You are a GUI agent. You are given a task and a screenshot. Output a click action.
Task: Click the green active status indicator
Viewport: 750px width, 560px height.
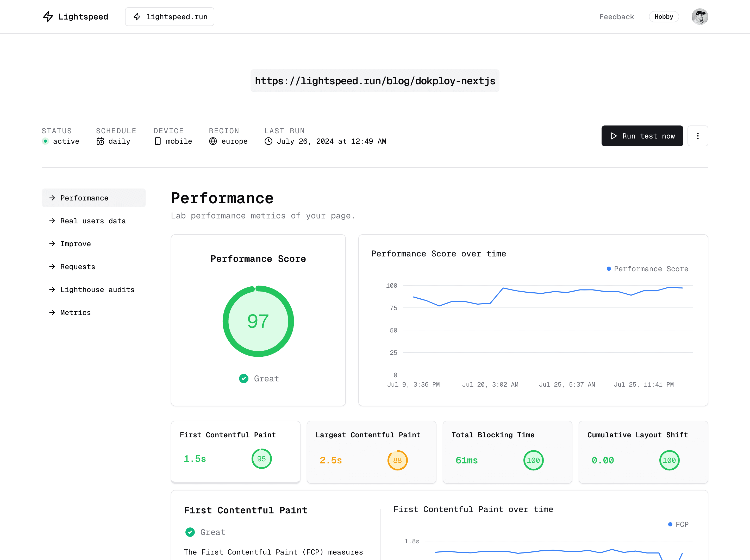[x=45, y=141]
